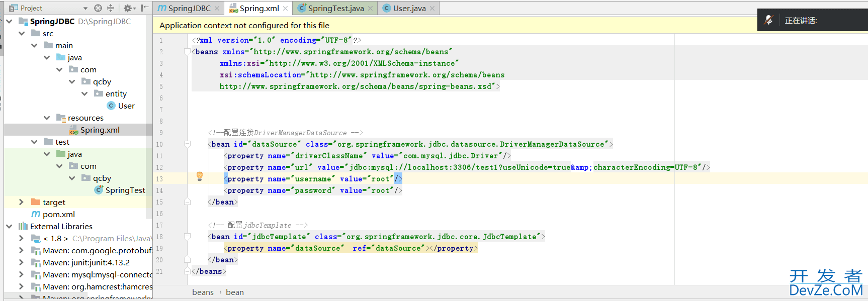This screenshot has width=868, height=301.
Task: Collapse the src folder
Action: [22, 33]
